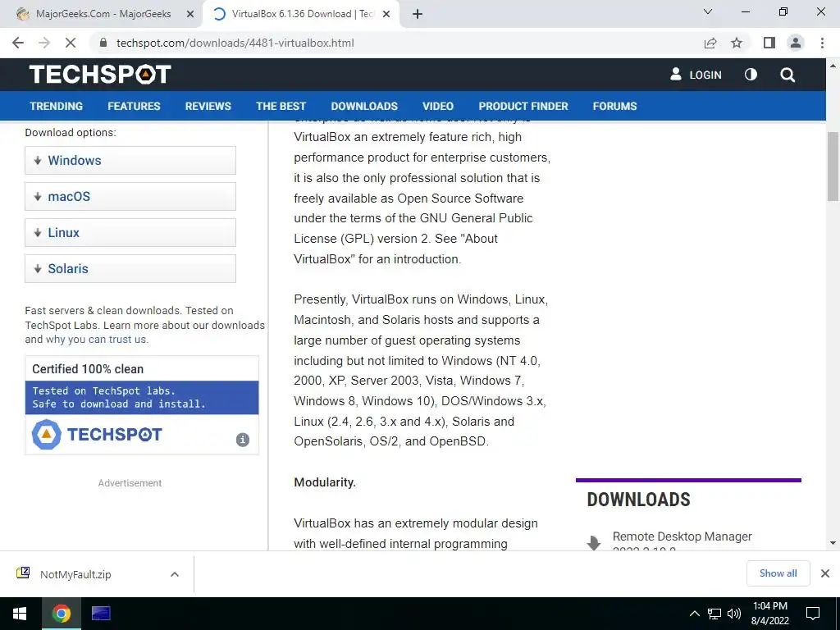Viewport: 840px width, 630px height.
Task: Close the VirtualBox Download tab
Action: [386, 14]
